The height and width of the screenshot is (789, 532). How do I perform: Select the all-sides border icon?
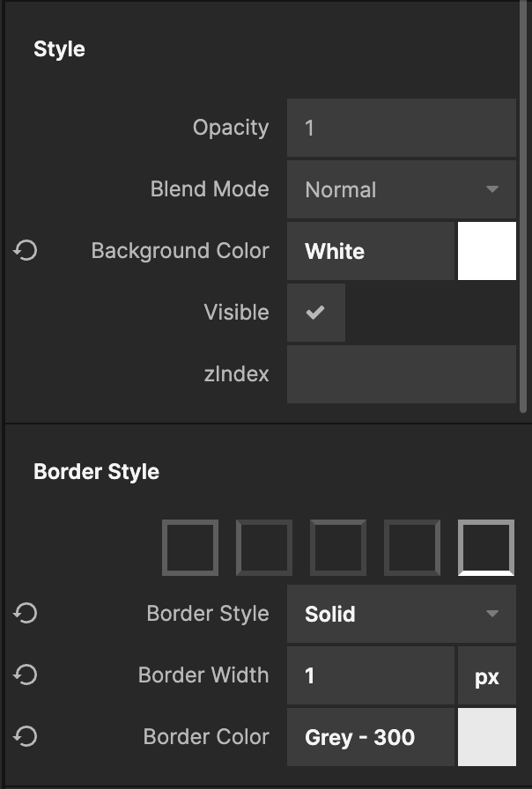(x=190, y=548)
